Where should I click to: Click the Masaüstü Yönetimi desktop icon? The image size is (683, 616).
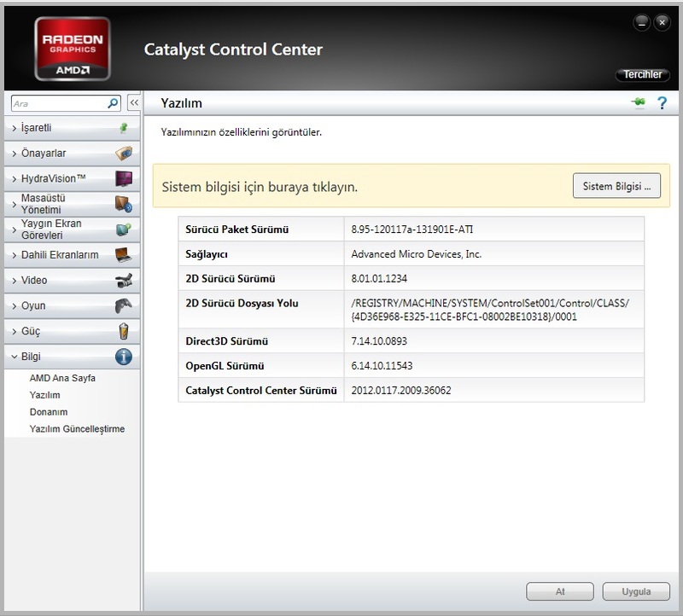tap(124, 204)
